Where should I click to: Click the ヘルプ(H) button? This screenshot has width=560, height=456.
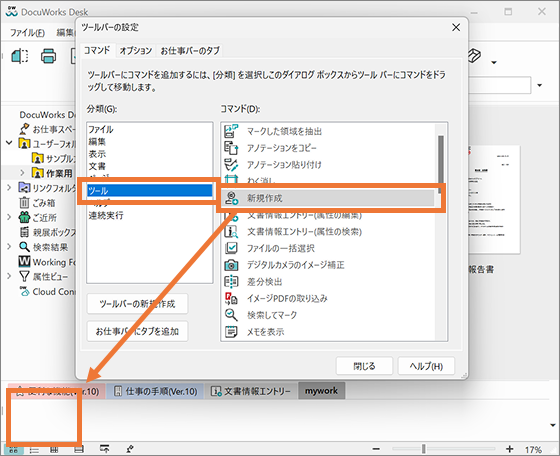pyautogui.click(x=426, y=366)
